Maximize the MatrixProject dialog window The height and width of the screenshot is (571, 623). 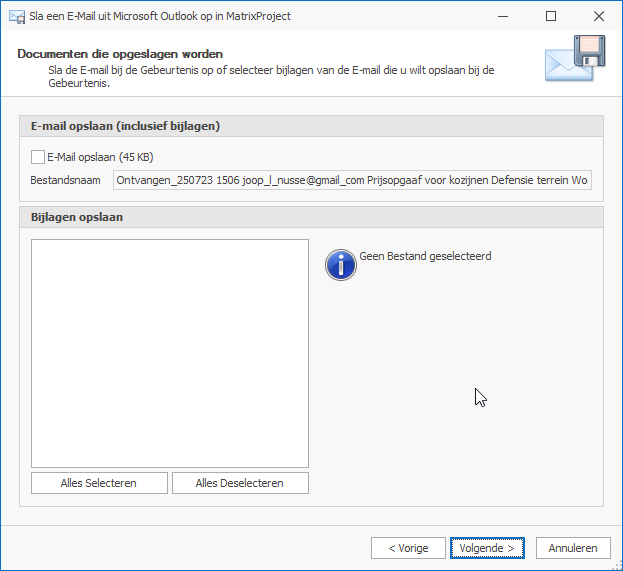pyautogui.click(x=551, y=16)
